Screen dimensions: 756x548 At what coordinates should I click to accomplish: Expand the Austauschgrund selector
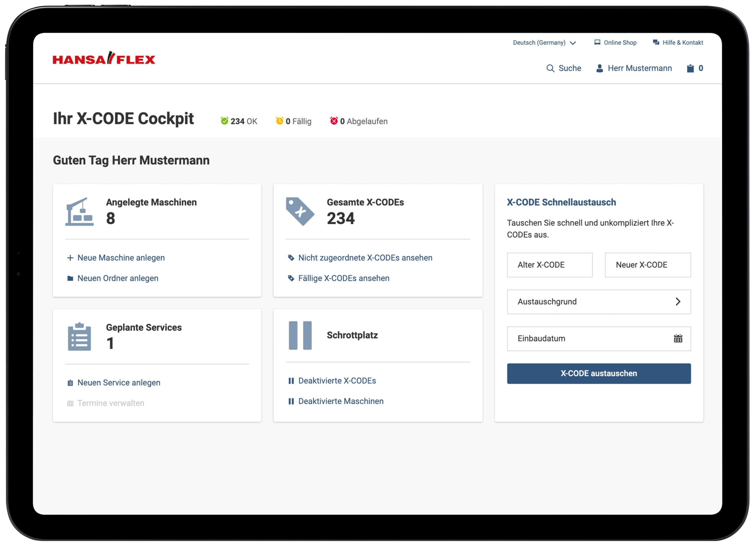(x=599, y=302)
